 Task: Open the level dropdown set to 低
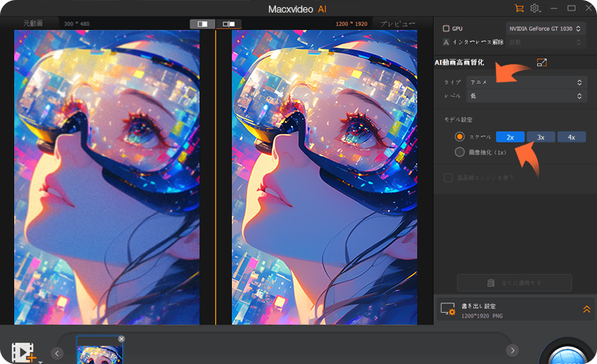[x=527, y=96]
